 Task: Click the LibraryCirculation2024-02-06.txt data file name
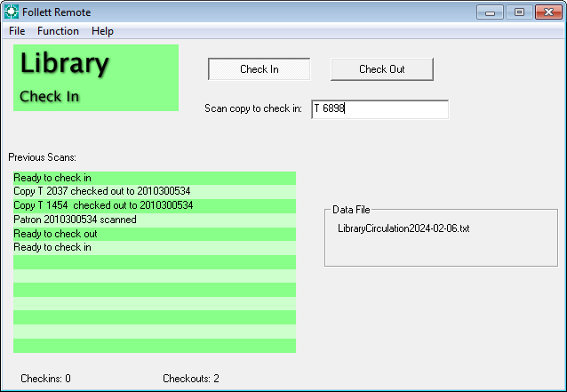(403, 228)
